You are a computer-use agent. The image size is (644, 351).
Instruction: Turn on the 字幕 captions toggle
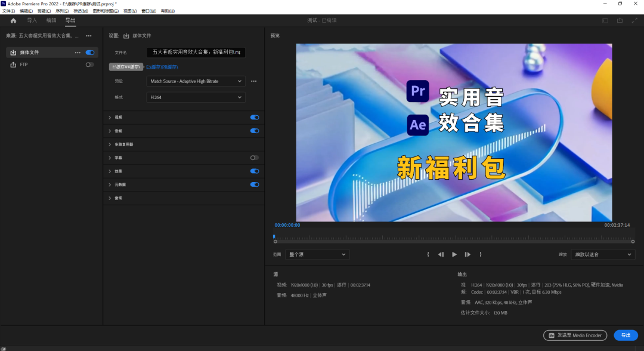click(x=255, y=158)
